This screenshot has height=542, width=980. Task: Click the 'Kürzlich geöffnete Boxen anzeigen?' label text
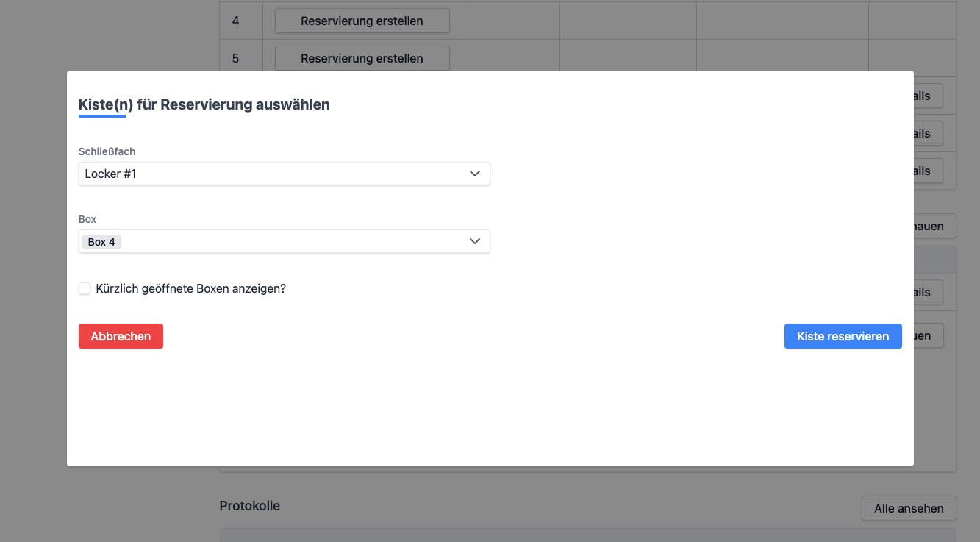pyautogui.click(x=190, y=289)
